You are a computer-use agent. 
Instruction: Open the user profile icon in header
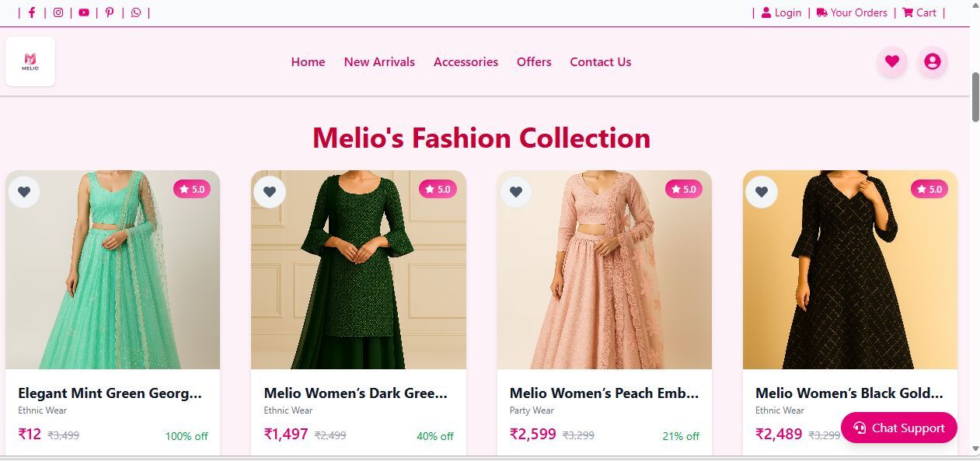tap(932, 61)
